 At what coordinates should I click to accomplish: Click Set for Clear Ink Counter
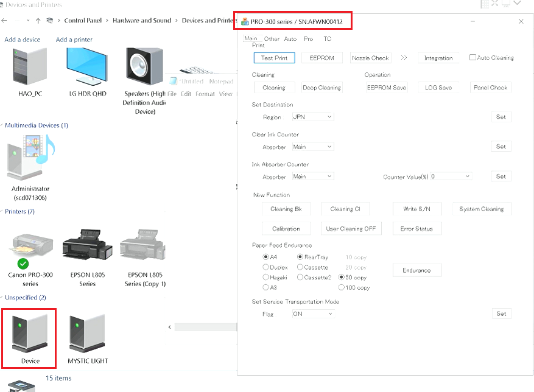pyautogui.click(x=501, y=147)
